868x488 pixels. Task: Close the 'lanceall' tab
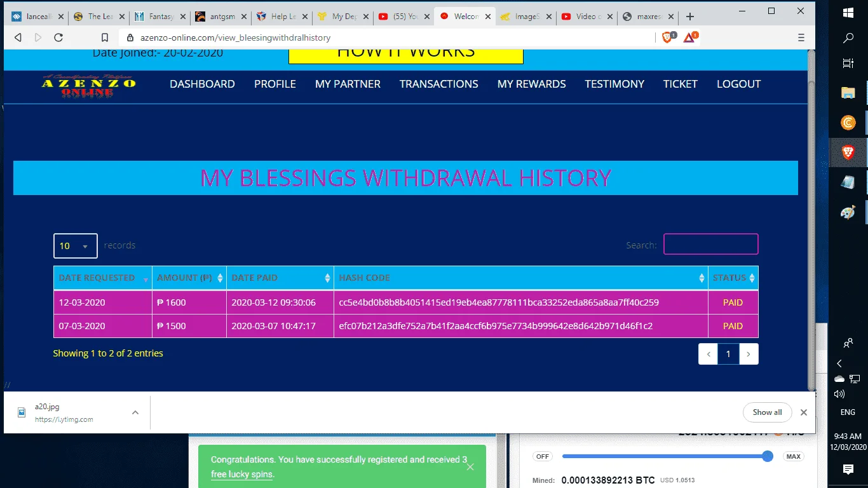[61, 17]
